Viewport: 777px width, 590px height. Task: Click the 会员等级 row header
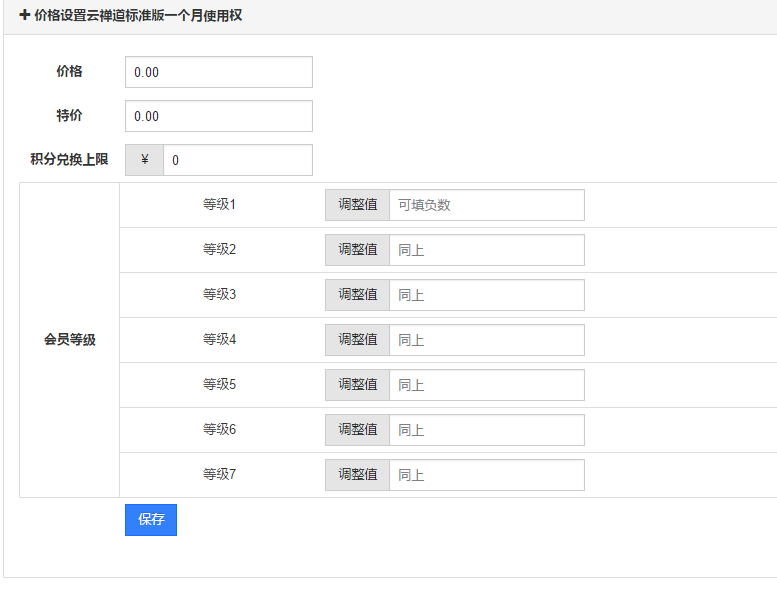click(x=69, y=340)
